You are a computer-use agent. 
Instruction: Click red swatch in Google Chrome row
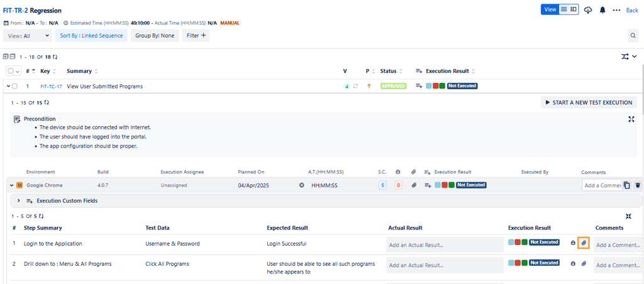[x=445, y=185]
